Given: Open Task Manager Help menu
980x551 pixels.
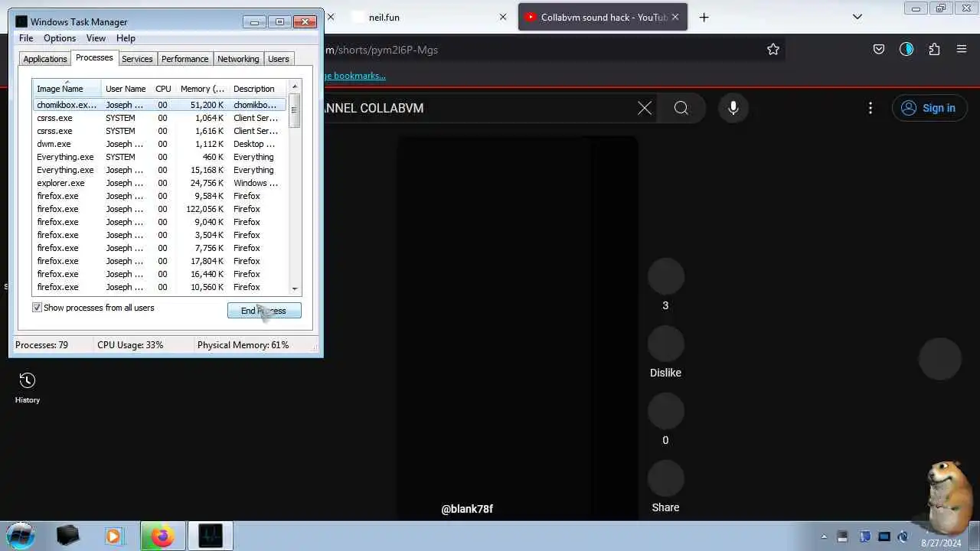Looking at the screenshot, I should click(x=126, y=38).
